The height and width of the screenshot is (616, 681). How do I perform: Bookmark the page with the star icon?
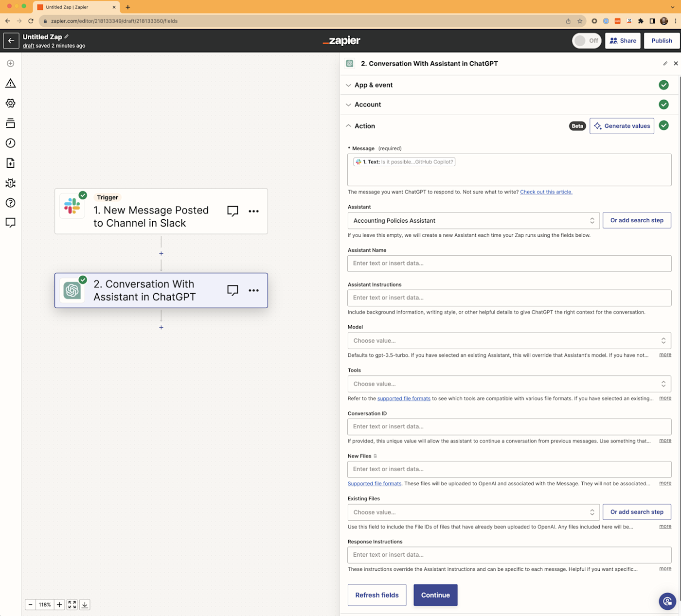tap(580, 21)
